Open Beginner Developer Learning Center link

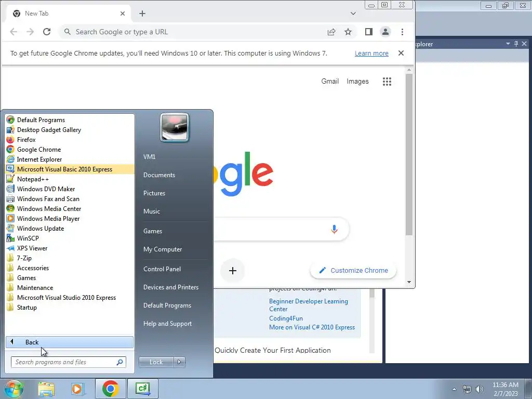pos(309,305)
